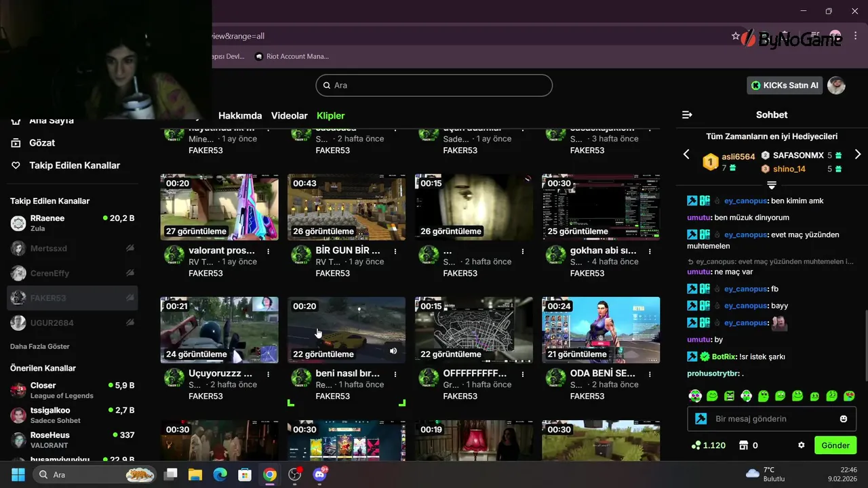Screen dimensions: 868x488
Task: Play the OFFFFFFFFF map clip thumbnail
Action: pyautogui.click(x=474, y=330)
